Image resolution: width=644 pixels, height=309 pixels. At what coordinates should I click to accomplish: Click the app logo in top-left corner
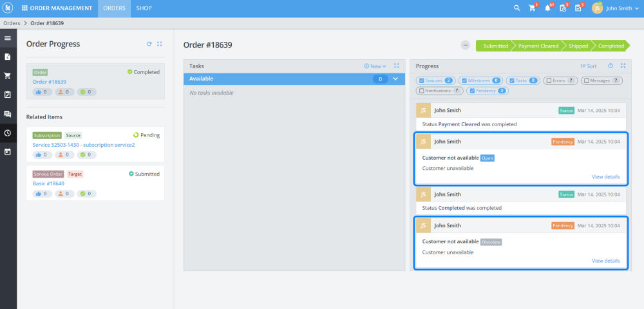pos(8,8)
